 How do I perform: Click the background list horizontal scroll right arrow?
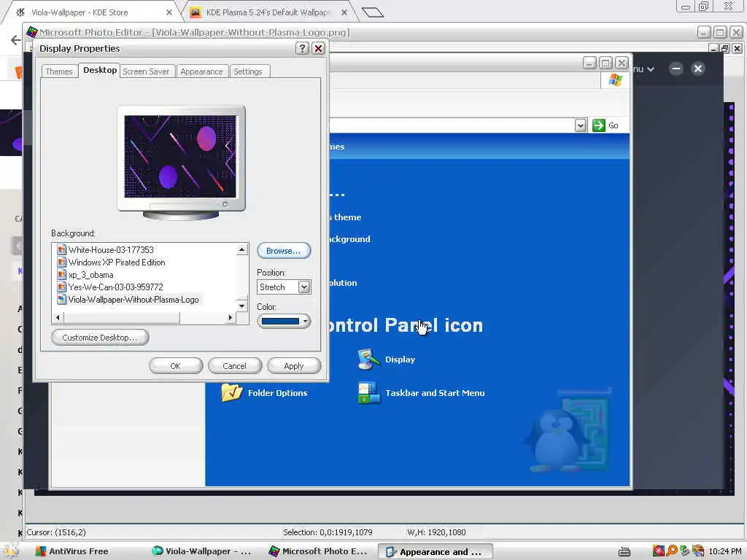231,318
